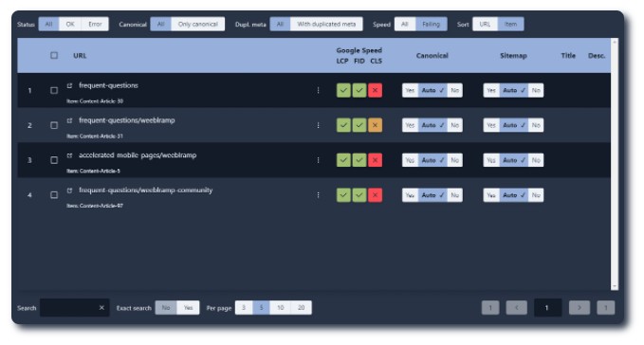Set Sitemap to Auto in row 4
644x345 pixels.
tap(514, 195)
